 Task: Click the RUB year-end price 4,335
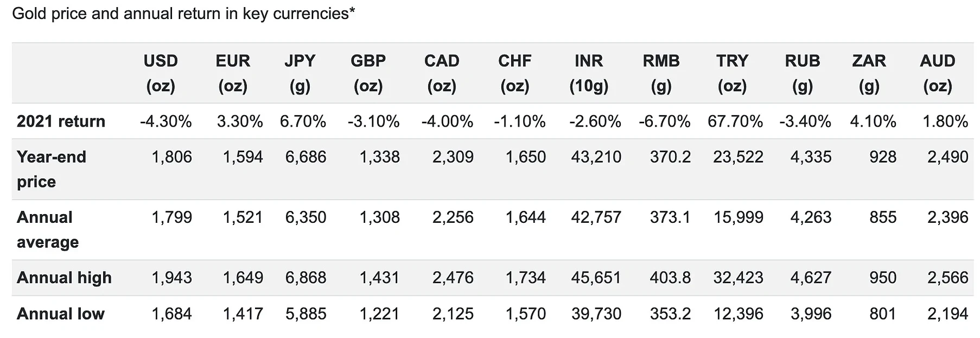tap(811, 157)
